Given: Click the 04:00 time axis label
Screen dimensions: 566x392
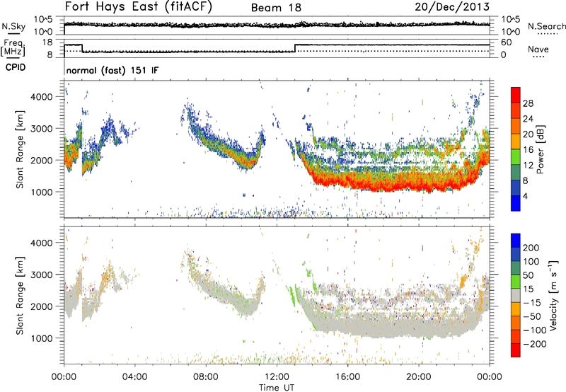Looking at the screenshot, I should pos(134,377).
